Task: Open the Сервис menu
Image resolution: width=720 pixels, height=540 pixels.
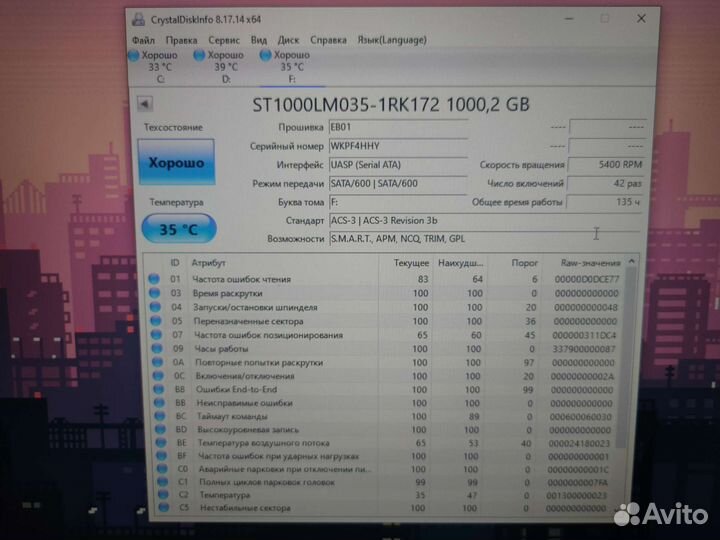Action: tap(224, 40)
